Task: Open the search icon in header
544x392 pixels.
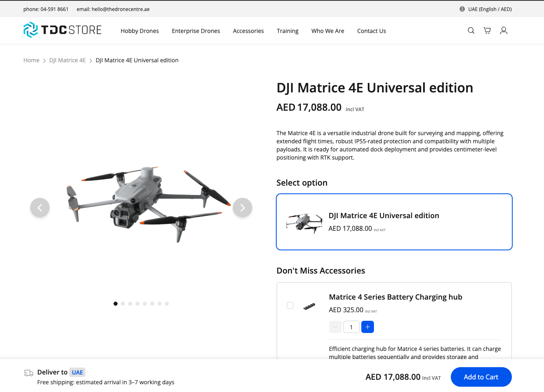Action: point(471,31)
